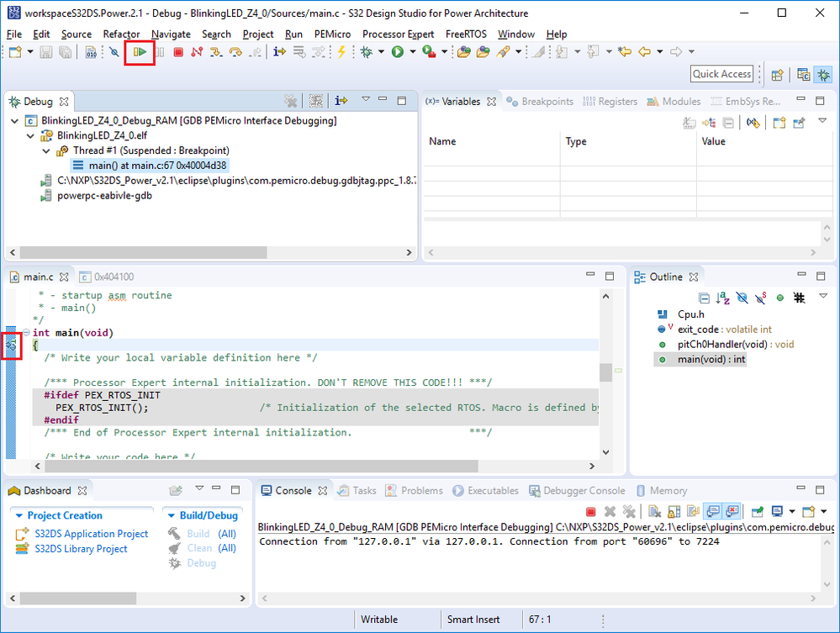The height and width of the screenshot is (633, 840).
Task: Switch to the Memory tab
Action: pos(662,491)
